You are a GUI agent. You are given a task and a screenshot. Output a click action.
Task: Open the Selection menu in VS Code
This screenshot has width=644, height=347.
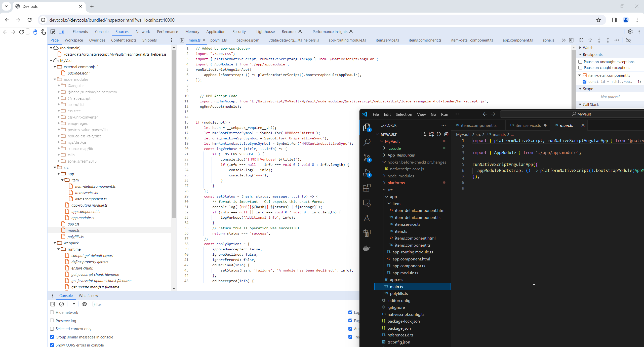click(404, 114)
